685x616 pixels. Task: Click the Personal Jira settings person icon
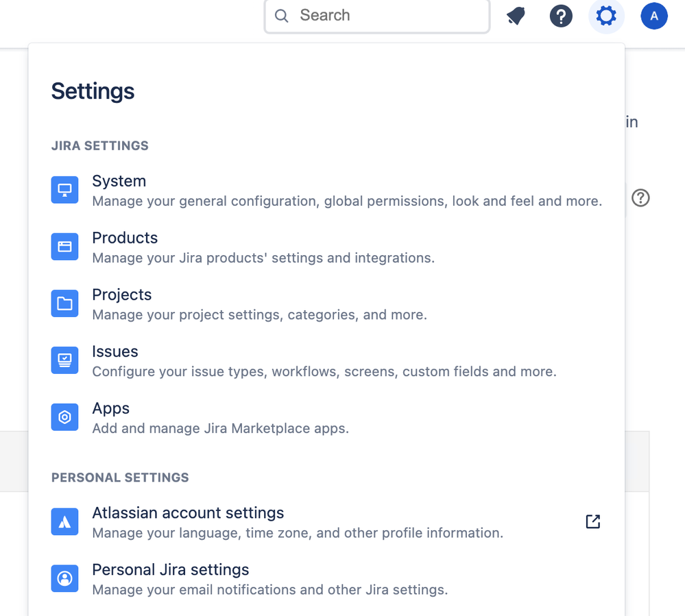(x=64, y=578)
